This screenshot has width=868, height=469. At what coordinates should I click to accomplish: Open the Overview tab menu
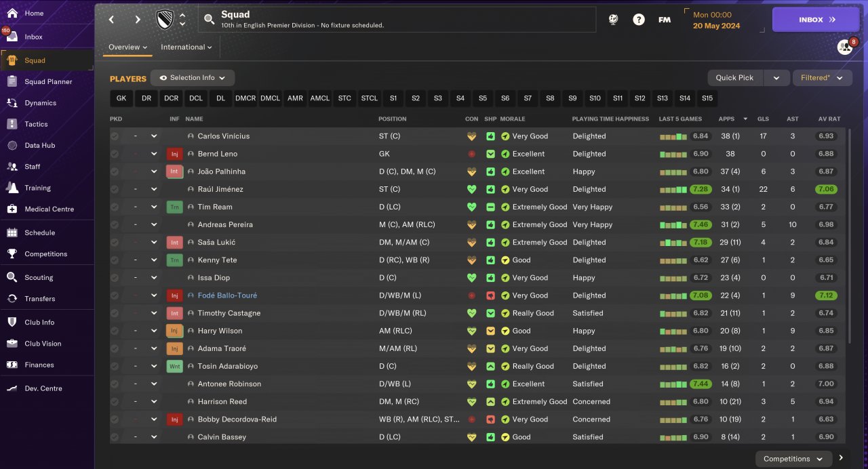127,47
